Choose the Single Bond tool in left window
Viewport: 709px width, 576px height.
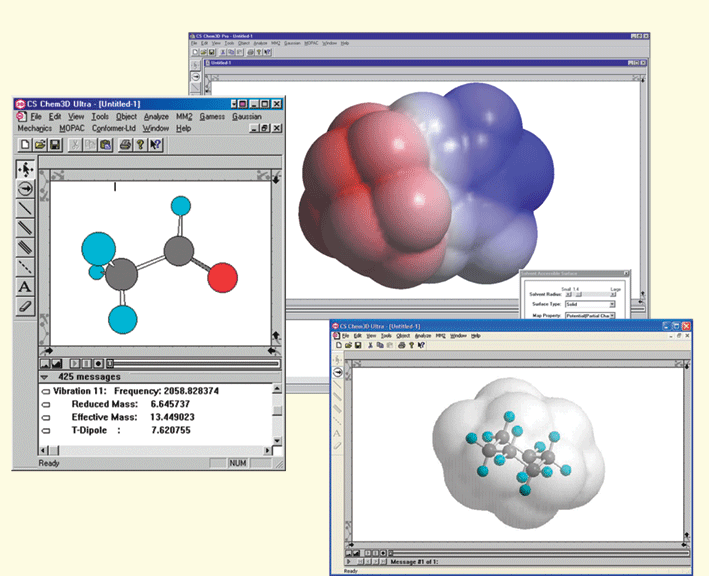pyautogui.click(x=25, y=208)
